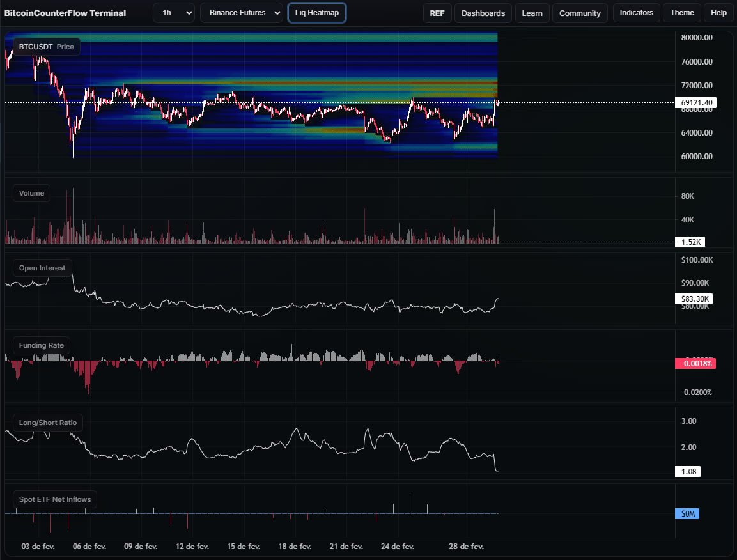Toggle the Volume panel badge
The height and width of the screenshot is (560, 737).
(x=31, y=192)
